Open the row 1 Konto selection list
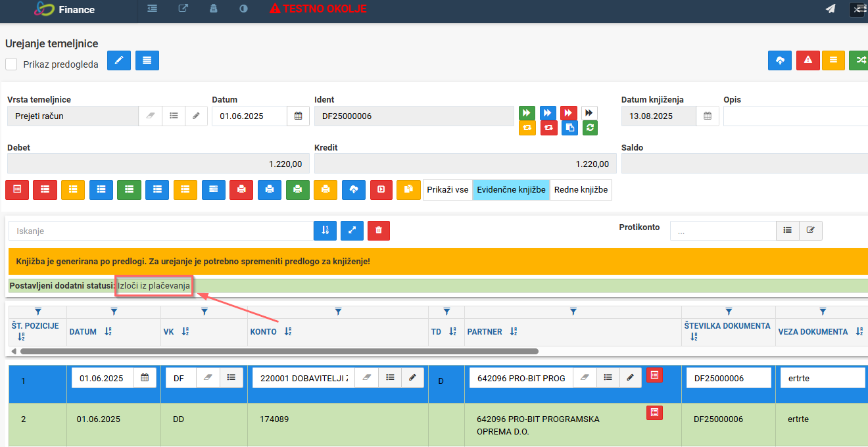Screen dimensions: 868x447 click(390, 378)
